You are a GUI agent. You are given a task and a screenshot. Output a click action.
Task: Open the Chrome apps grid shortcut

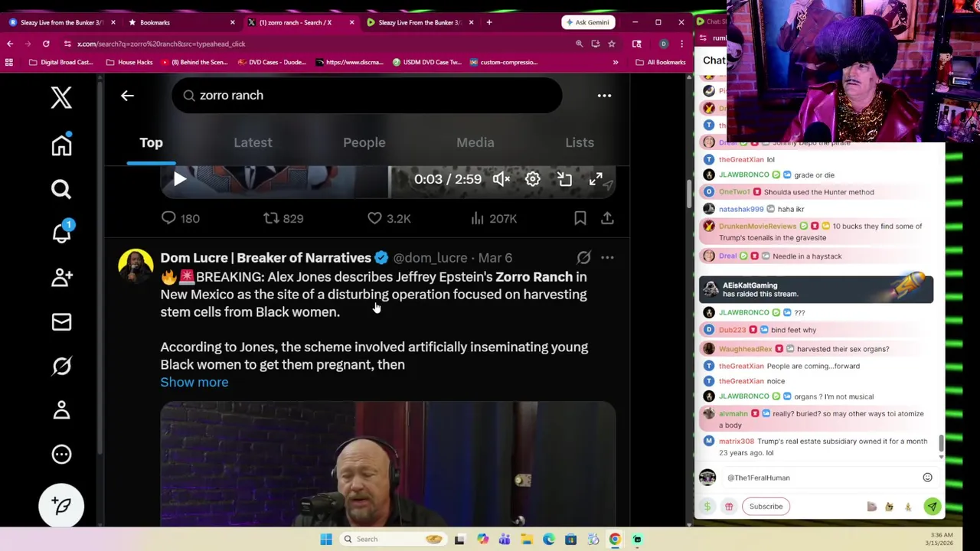pyautogui.click(x=9, y=62)
